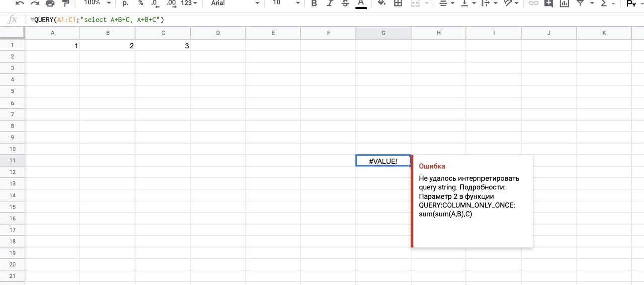This screenshot has width=644, height=285.
Task: Expand the merge cells options arrow
Action: pos(426,3)
